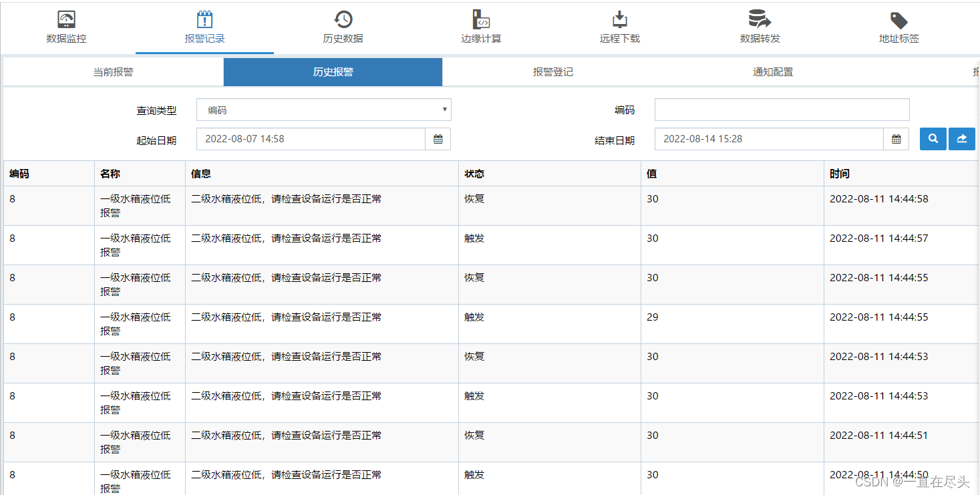This screenshot has width=980, height=495.
Task: Click the 起始日期 field 2022-08-07 14:58
Action: pyautogui.click(x=311, y=139)
